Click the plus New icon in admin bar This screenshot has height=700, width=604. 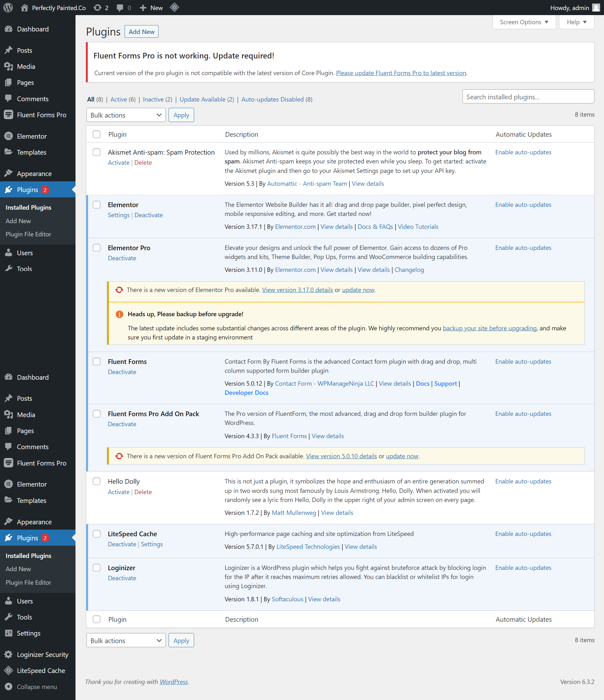click(x=143, y=8)
